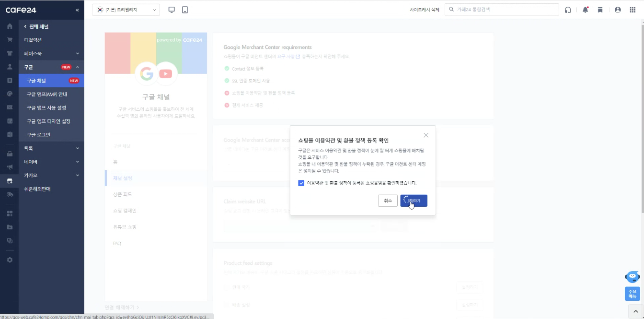This screenshot has width=644, height=319.
Task: Click 사이트캐시 삭제 link
Action: 425,10
